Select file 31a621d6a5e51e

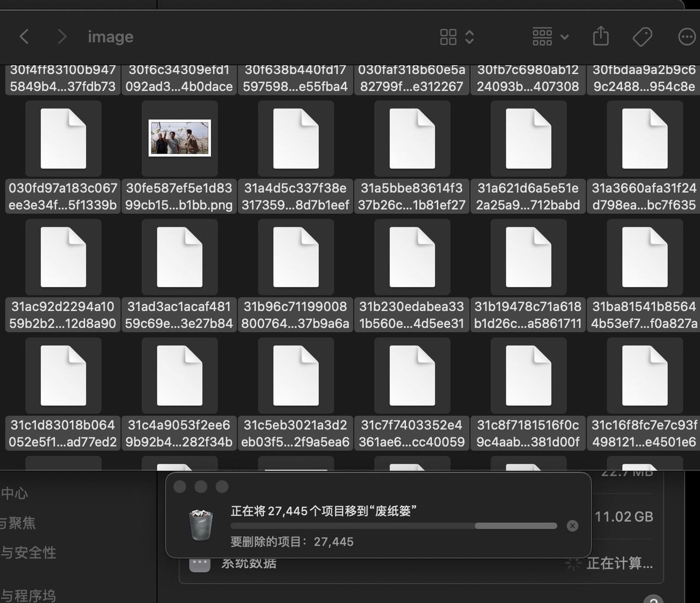528,139
